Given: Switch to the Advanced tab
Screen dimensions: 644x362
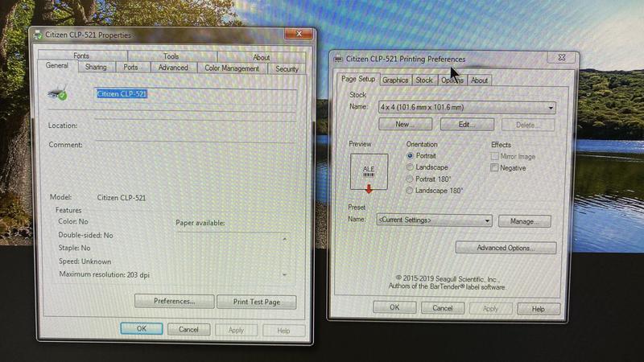Looking at the screenshot, I should point(173,68).
